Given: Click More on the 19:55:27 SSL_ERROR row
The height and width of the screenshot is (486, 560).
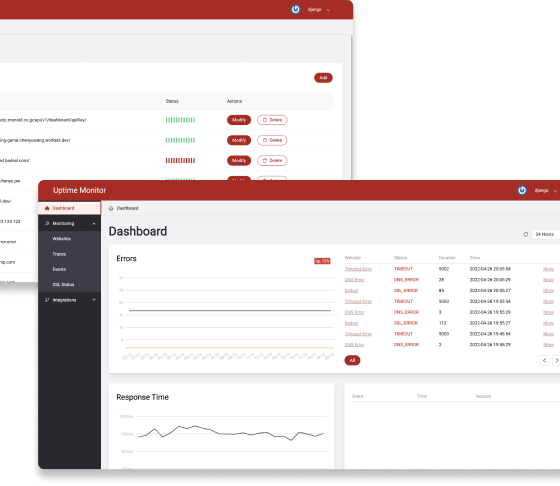Looking at the screenshot, I should pos(548,323).
